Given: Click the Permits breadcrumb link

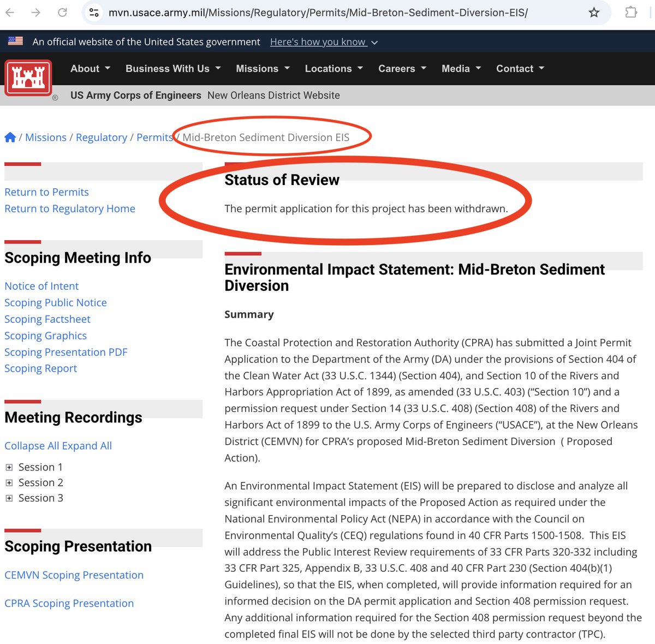Looking at the screenshot, I should click(154, 138).
